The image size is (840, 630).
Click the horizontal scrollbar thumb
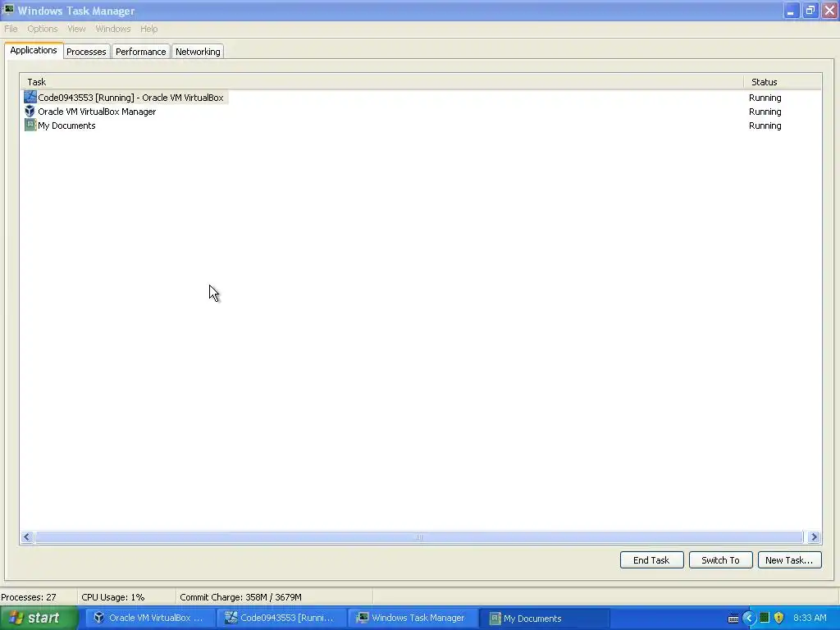(x=419, y=536)
